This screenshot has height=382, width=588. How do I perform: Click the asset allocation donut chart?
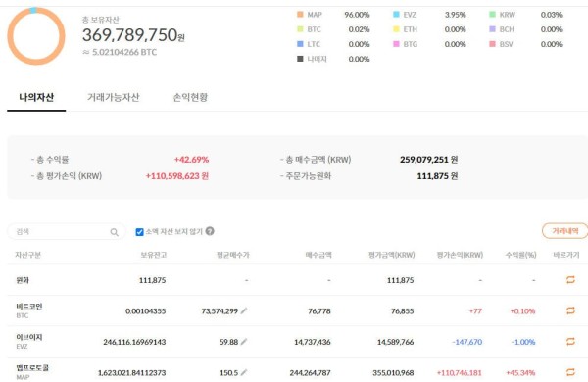click(x=36, y=36)
